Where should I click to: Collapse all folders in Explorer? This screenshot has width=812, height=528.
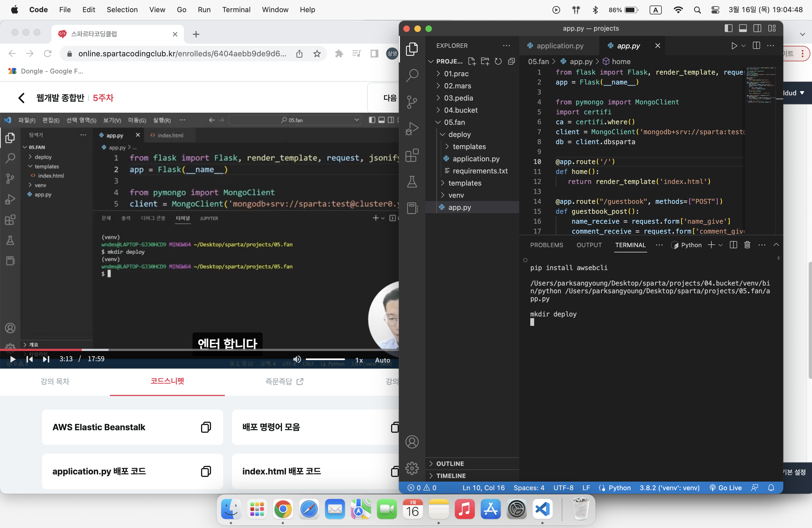[x=511, y=61]
